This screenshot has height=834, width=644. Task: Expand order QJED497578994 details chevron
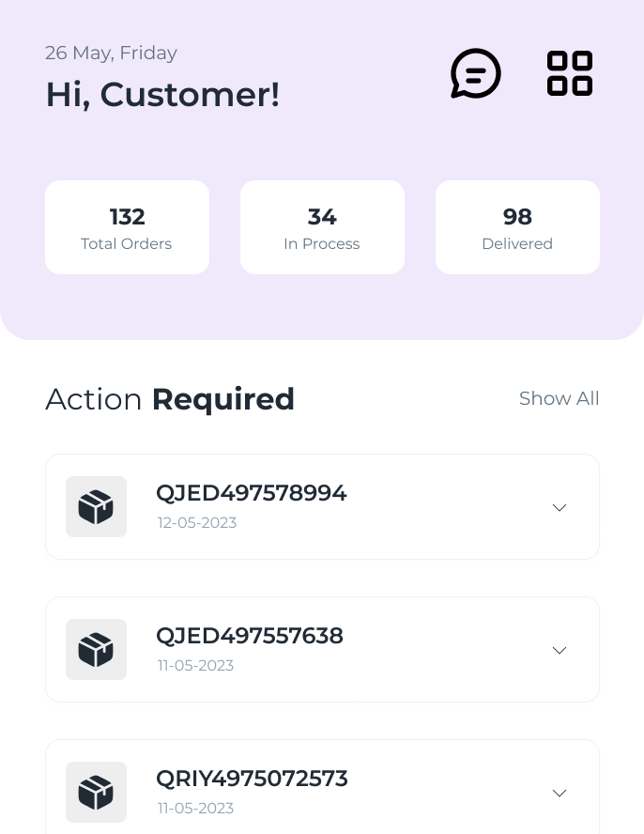pos(560,507)
